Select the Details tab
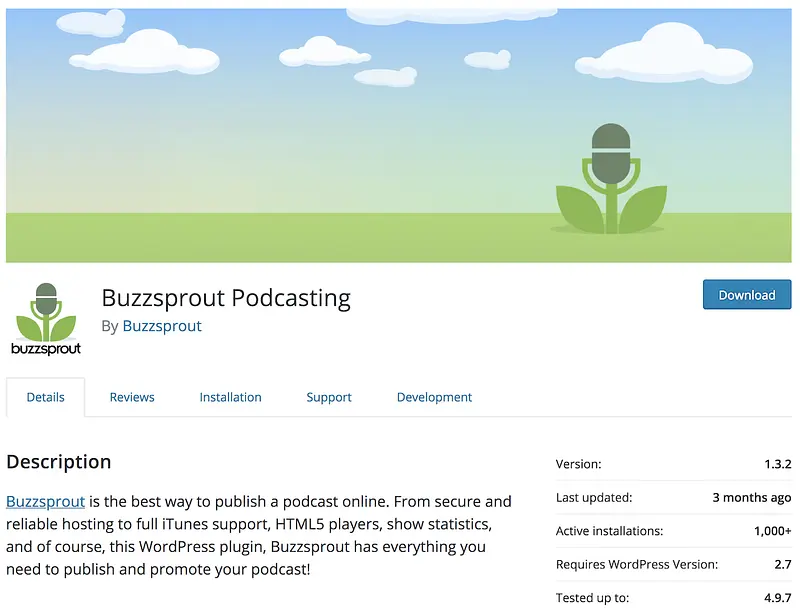 click(45, 397)
